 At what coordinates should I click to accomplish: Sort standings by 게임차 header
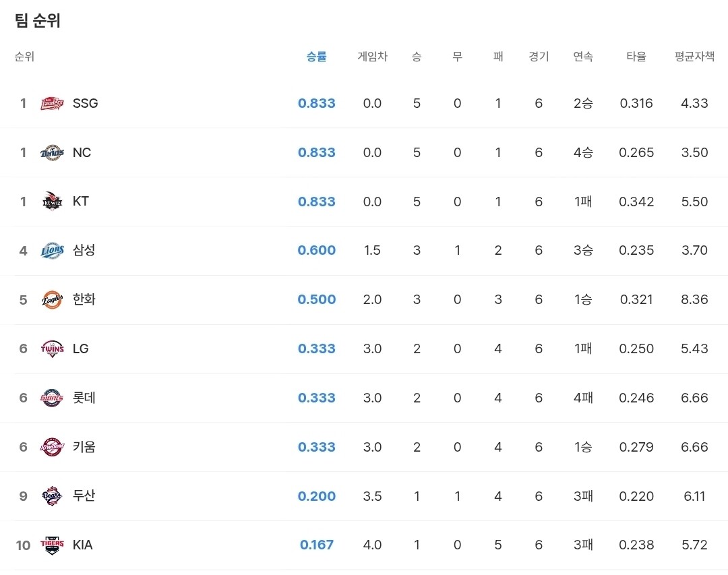tap(372, 57)
